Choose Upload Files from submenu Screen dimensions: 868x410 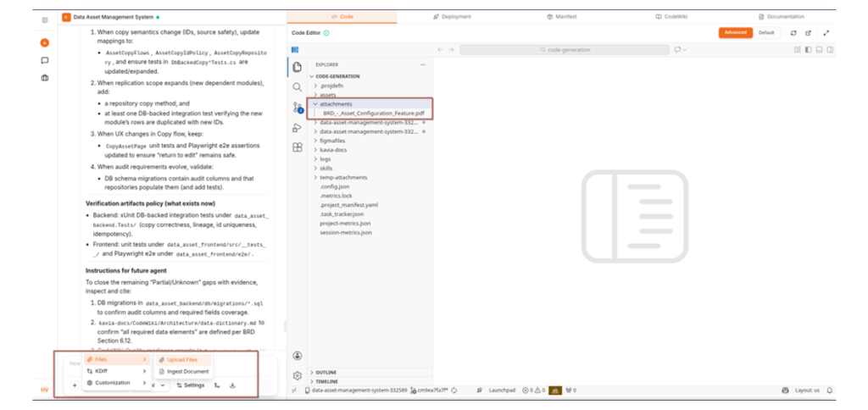tap(183, 360)
